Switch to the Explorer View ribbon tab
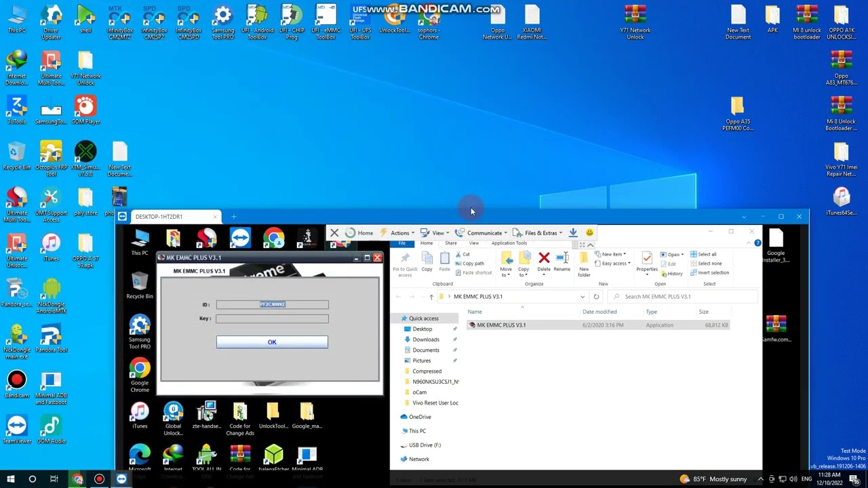The height and width of the screenshot is (488, 868). point(474,243)
